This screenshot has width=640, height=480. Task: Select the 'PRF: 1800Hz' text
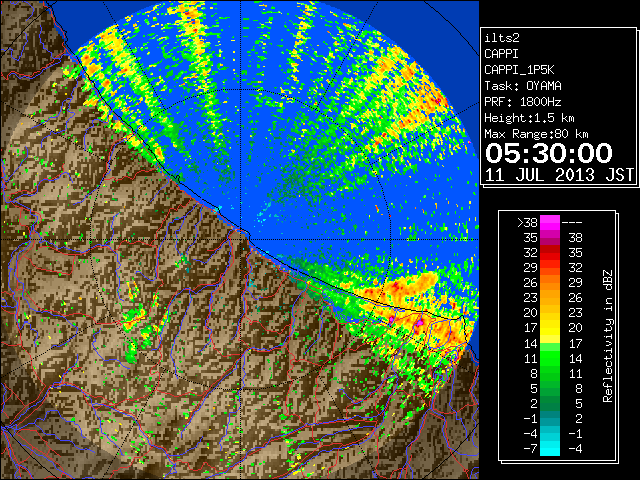pos(523,102)
